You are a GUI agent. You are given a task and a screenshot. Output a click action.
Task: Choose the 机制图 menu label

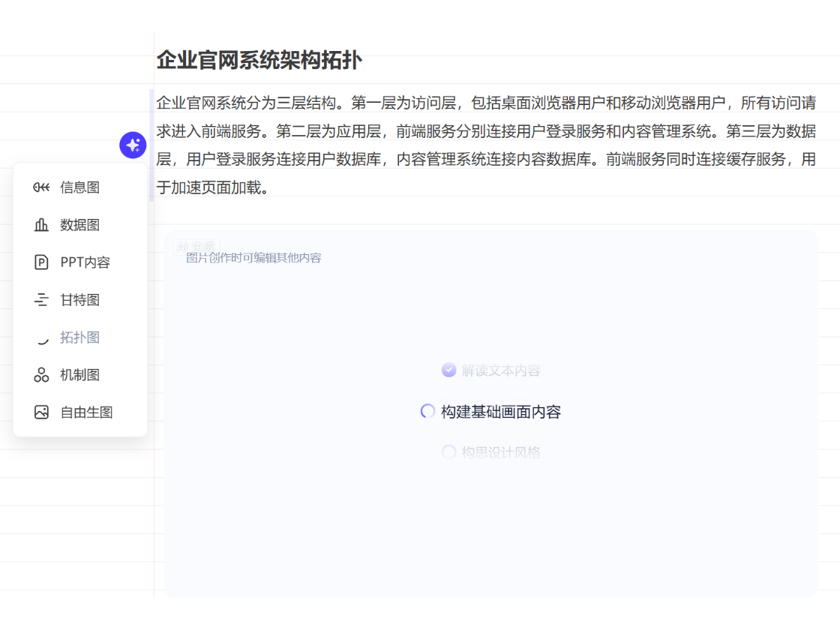[79, 375]
